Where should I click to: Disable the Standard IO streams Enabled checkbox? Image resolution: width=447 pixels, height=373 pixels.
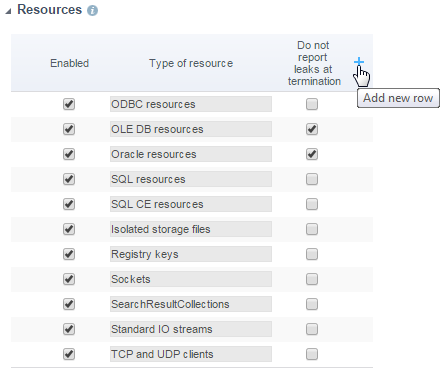coord(69,329)
